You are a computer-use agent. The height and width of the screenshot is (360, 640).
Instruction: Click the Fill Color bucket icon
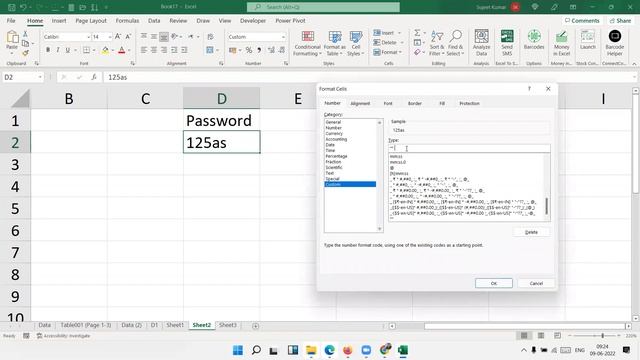tap(105, 50)
